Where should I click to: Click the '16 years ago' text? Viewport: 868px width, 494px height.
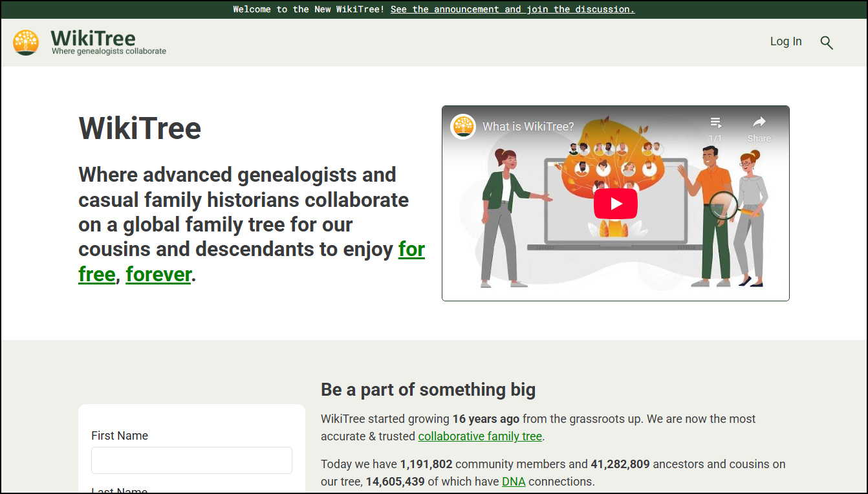point(486,419)
